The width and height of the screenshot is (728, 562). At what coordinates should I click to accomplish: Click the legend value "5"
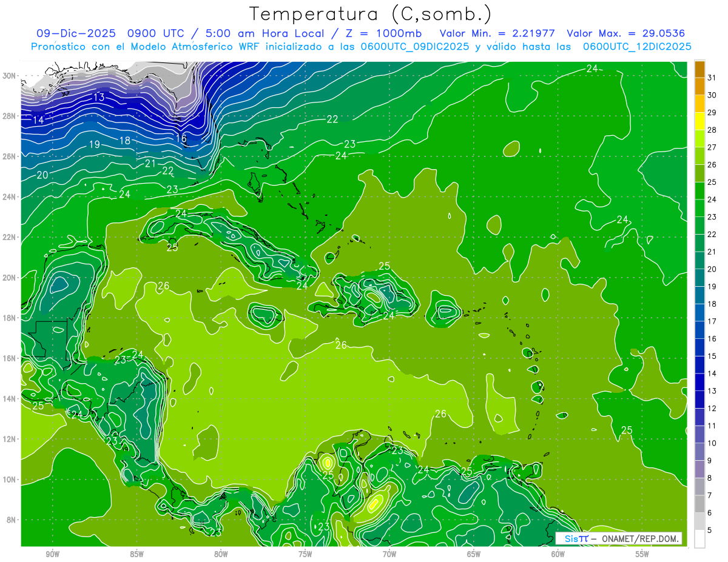click(x=710, y=530)
